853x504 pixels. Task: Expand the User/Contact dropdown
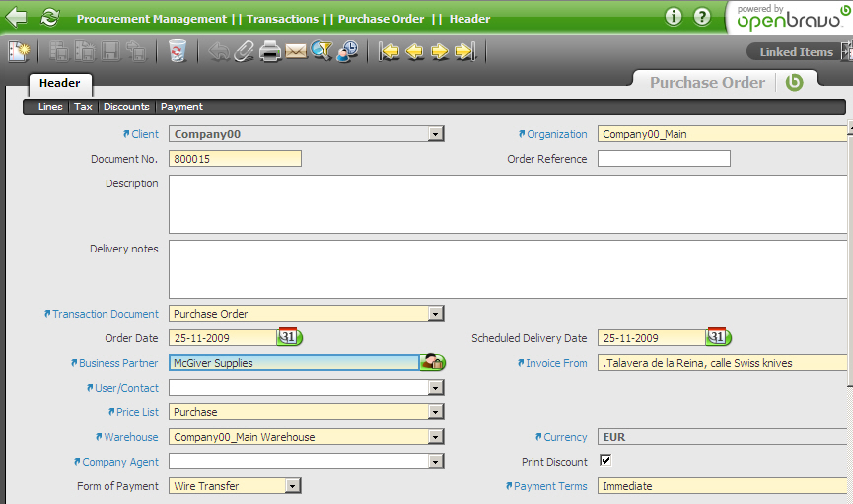[435, 388]
